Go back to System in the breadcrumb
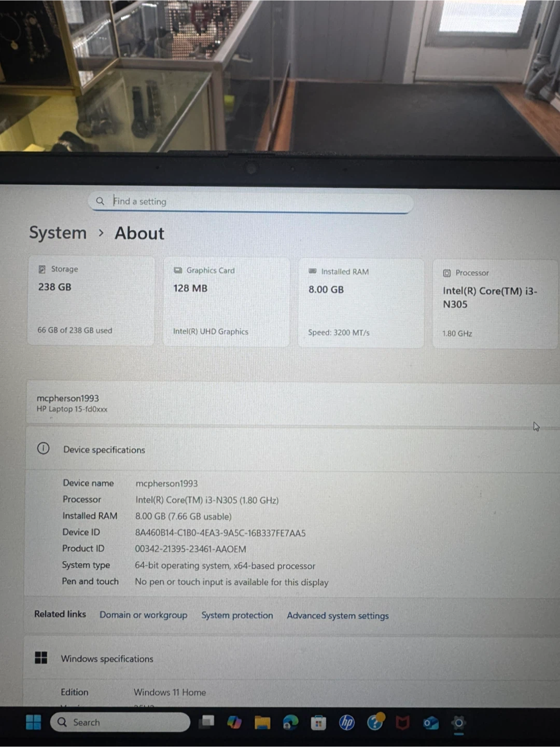This screenshot has width=560, height=747. [x=58, y=233]
